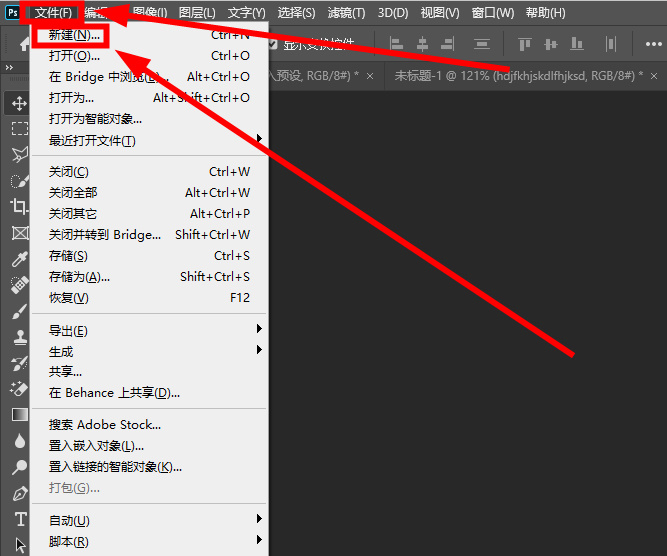Open the 窗口(W) menu
The height and width of the screenshot is (556, 667).
(x=493, y=13)
